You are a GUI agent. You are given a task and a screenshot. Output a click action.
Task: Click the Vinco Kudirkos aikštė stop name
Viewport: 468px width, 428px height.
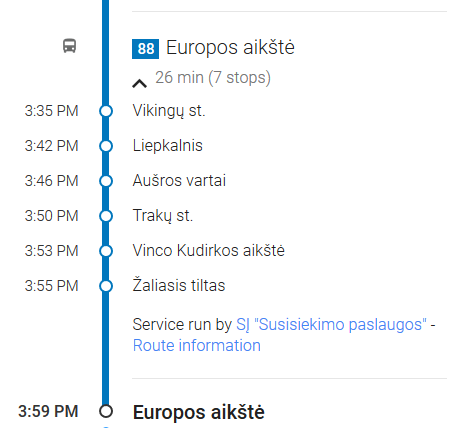[x=209, y=251]
